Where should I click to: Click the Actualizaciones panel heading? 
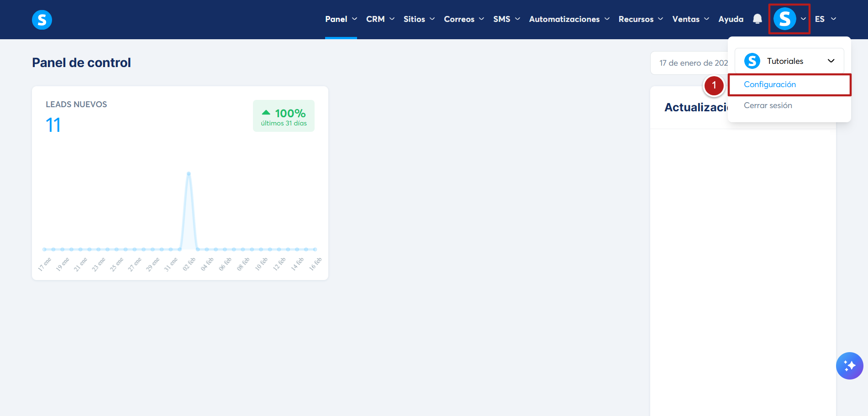pos(696,107)
